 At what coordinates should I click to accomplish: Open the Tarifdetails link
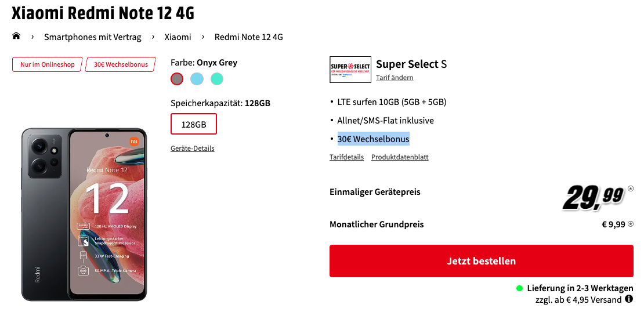[346, 157]
